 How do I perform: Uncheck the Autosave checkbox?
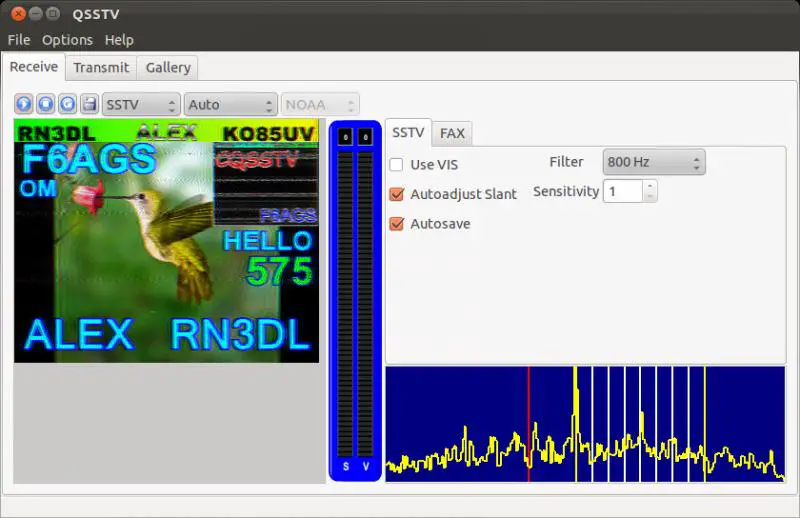[x=396, y=224]
